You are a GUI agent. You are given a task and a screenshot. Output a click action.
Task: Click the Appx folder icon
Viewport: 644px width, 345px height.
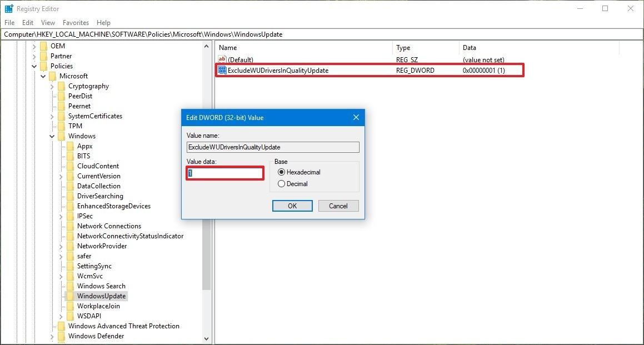click(x=70, y=146)
